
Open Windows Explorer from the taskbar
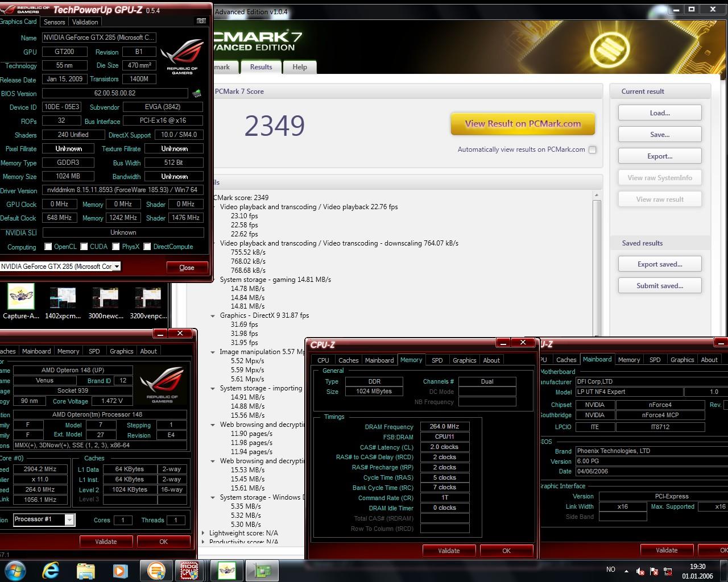[x=85, y=570]
